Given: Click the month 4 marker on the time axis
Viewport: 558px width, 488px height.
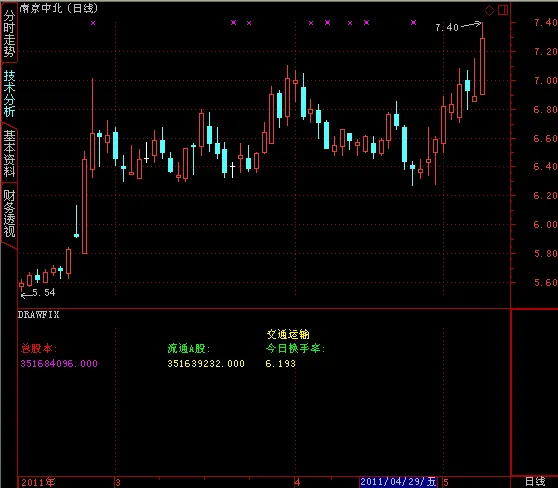Looking at the screenshot, I should pyautogui.click(x=298, y=483).
